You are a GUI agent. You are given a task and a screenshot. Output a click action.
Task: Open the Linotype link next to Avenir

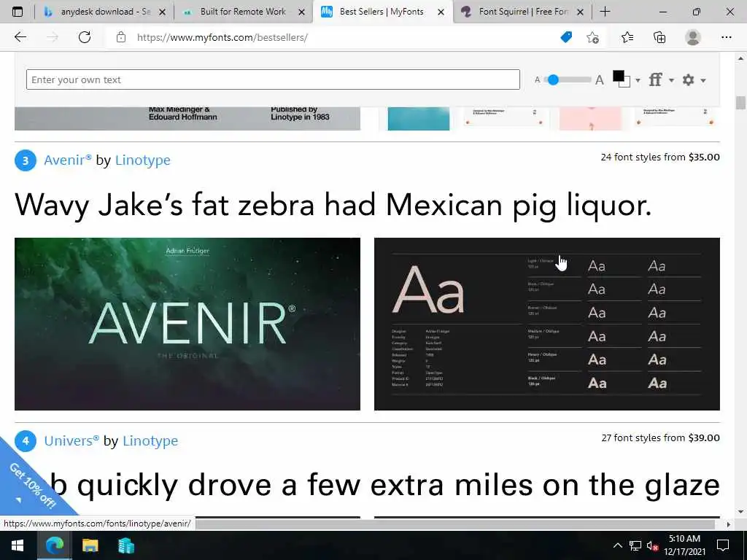142,160
